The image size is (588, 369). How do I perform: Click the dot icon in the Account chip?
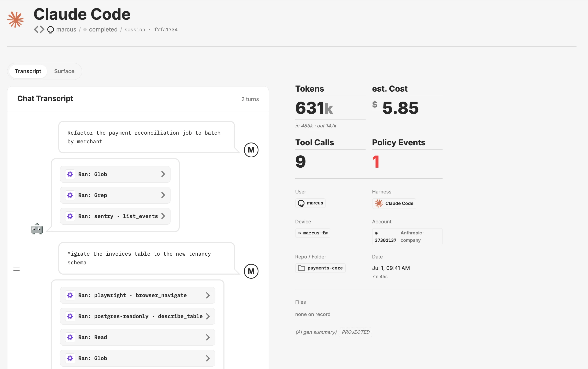(376, 233)
